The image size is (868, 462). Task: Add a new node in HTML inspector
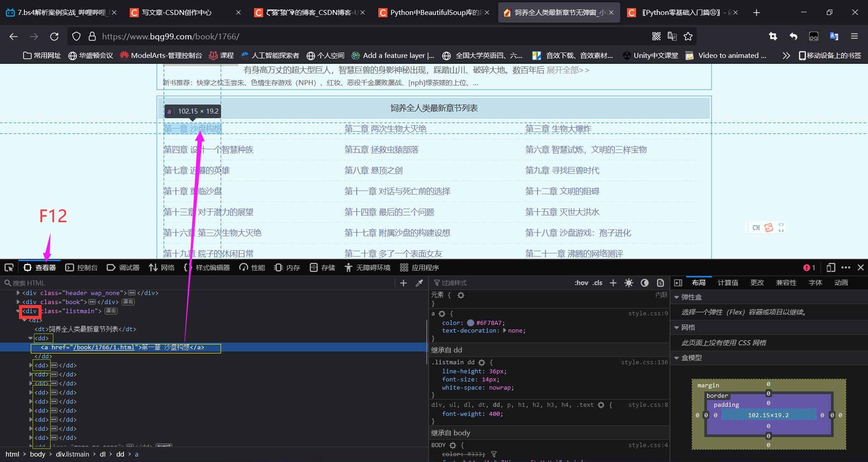403,283
